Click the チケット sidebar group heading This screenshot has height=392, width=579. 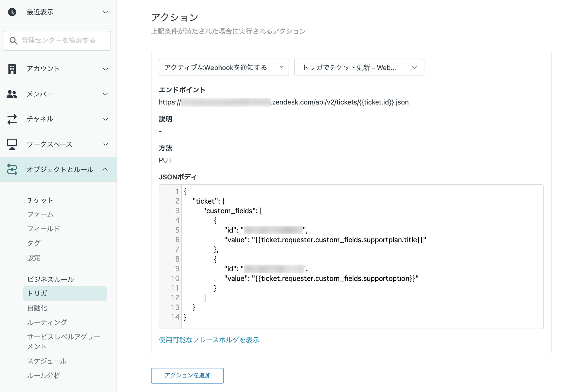pyautogui.click(x=40, y=200)
